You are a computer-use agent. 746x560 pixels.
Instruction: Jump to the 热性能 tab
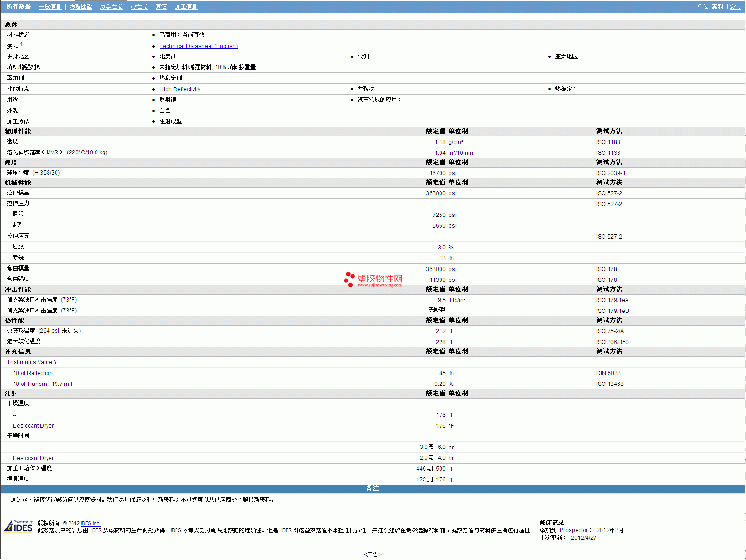(139, 7)
